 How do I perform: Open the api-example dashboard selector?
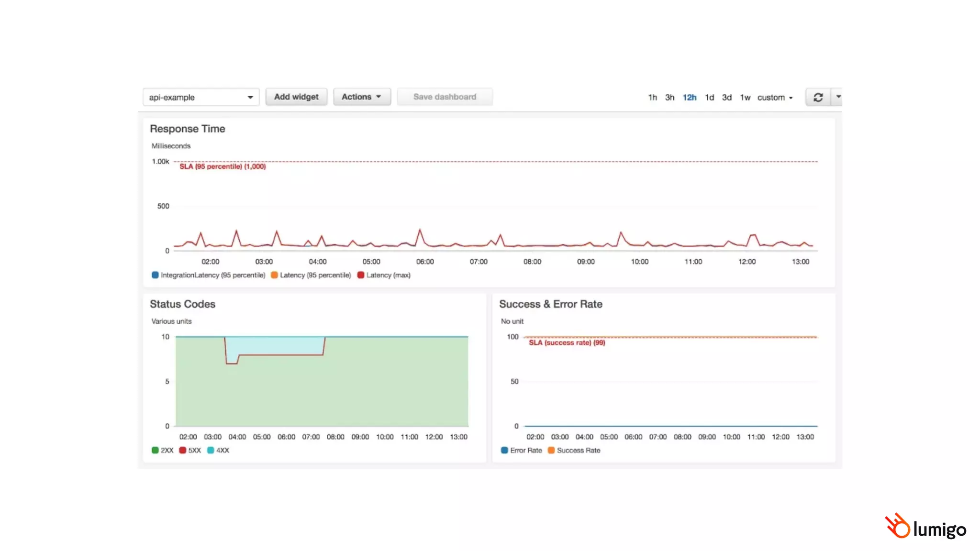click(200, 97)
